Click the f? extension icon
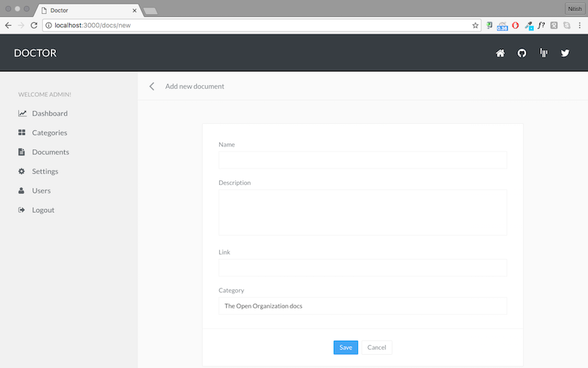Screen dimensions: 588x368 (x=541, y=25)
